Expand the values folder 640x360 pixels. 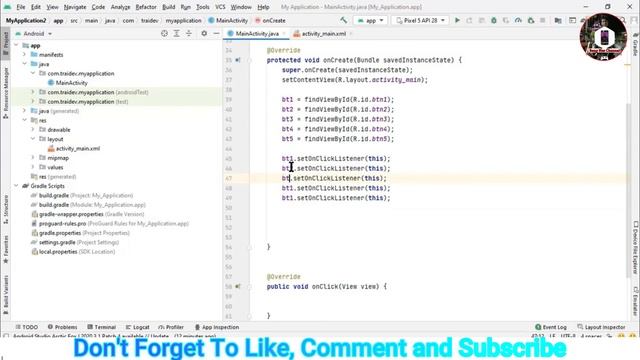[33, 167]
